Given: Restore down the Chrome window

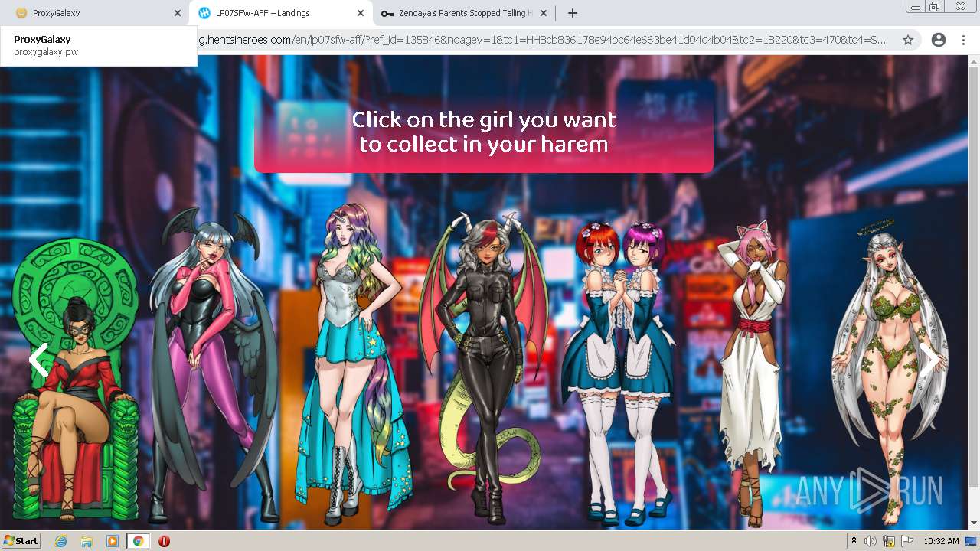Looking at the screenshot, I should (935, 6).
